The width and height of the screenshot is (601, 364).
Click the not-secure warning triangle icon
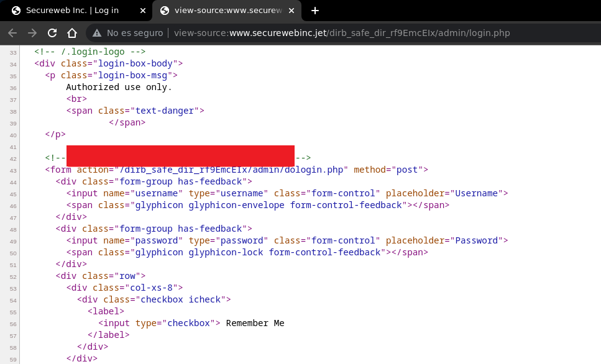tap(96, 33)
